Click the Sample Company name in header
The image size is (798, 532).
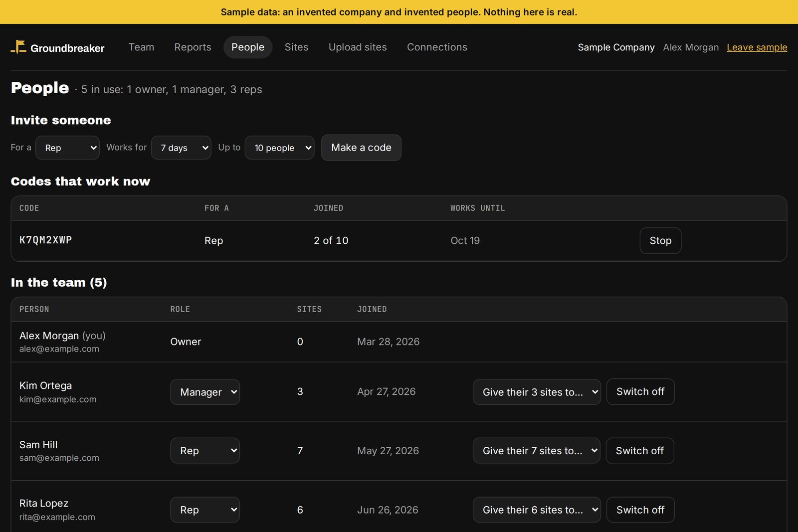tap(616, 47)
